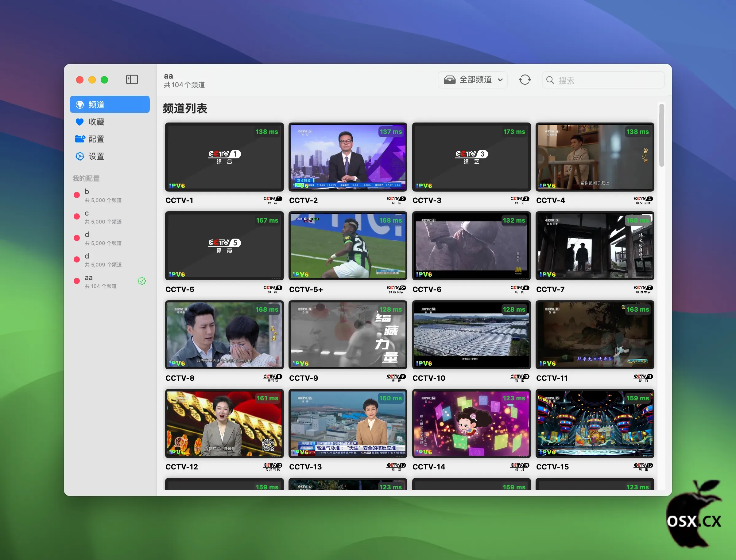Open the CCTV-14 kids channel thumbnail
736x560 pixels.
(471, 424)
